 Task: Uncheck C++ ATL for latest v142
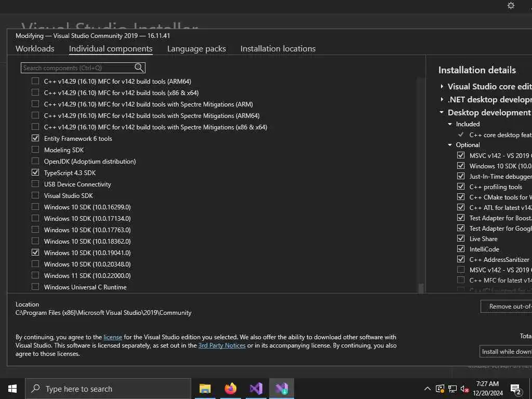pos(461,207)
